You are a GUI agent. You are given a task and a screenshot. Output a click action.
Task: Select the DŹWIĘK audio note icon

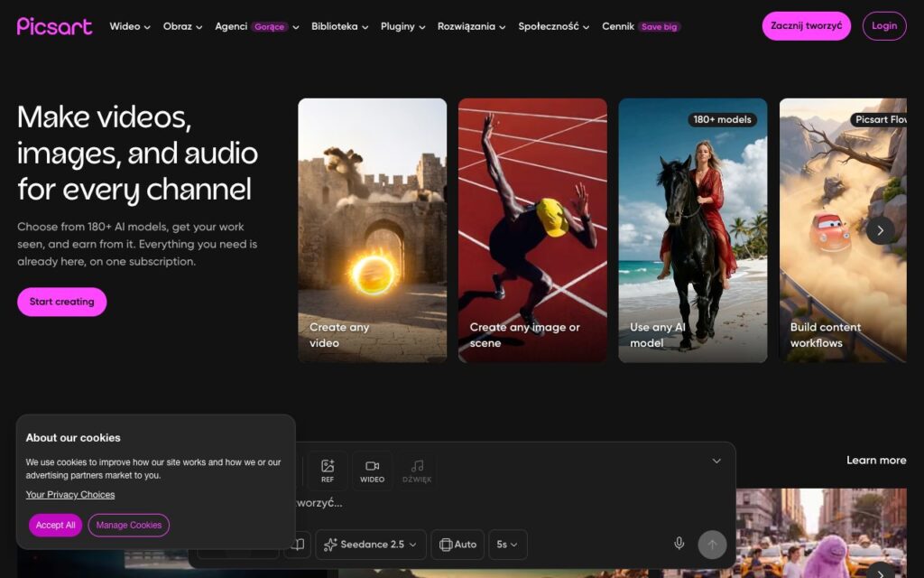pos(417,471)
